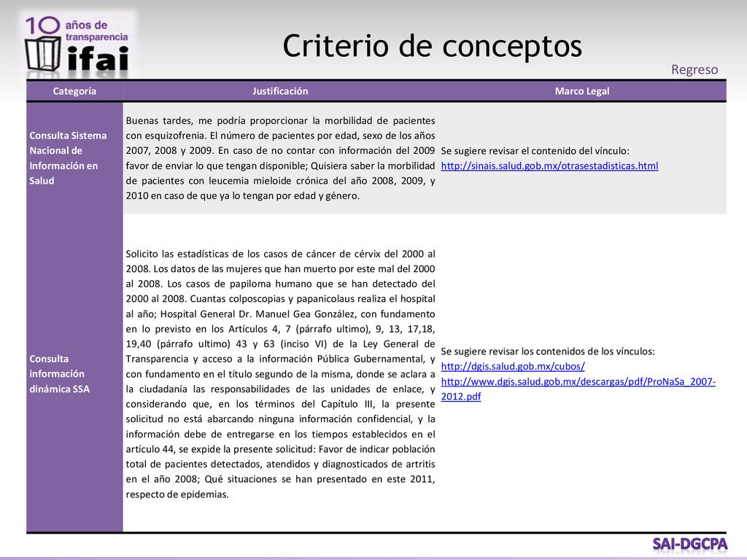Click the esquizofrenia morbilidad justification text
This screenshot has height=560, width=747.
pos(280,158)
